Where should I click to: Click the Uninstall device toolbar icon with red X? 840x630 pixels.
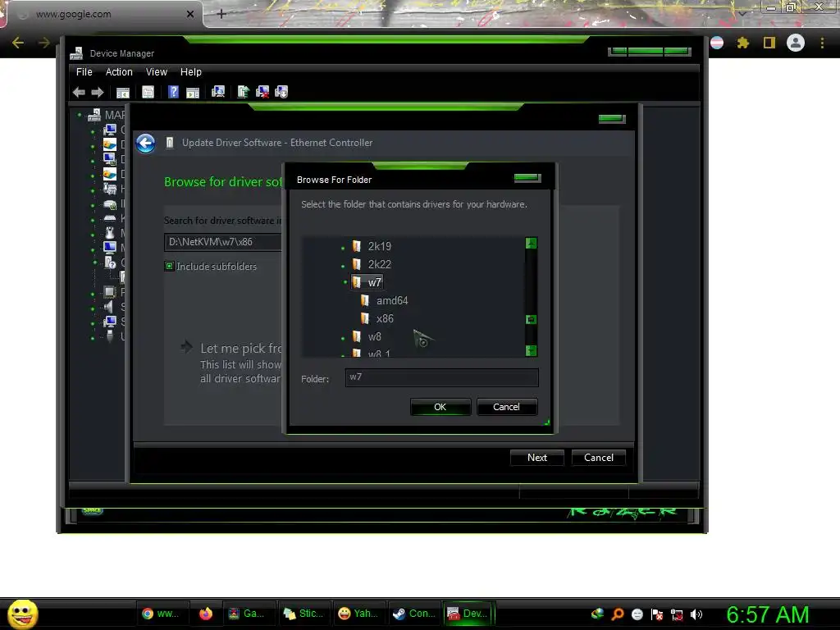coord(262,92)
